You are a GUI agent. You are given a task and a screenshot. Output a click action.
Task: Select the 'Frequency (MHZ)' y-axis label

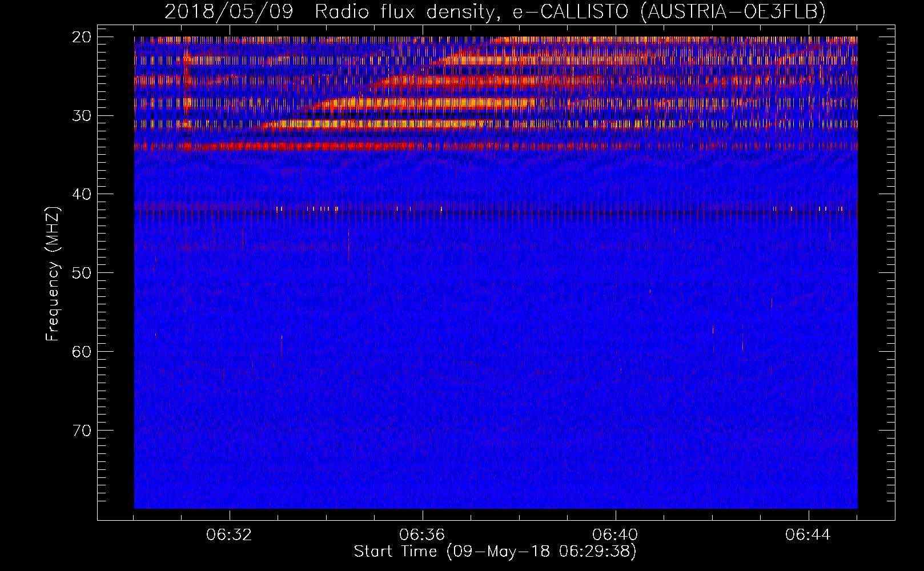click(53, 274)
